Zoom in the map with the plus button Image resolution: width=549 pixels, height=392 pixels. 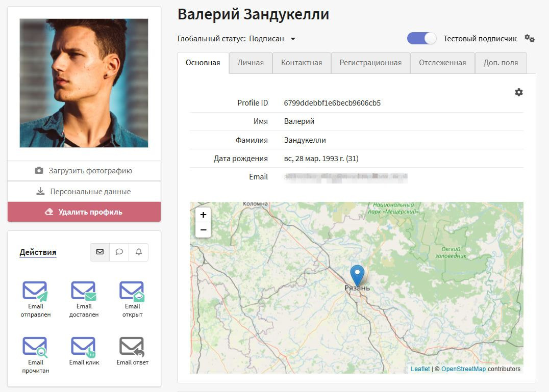(203, 215)
